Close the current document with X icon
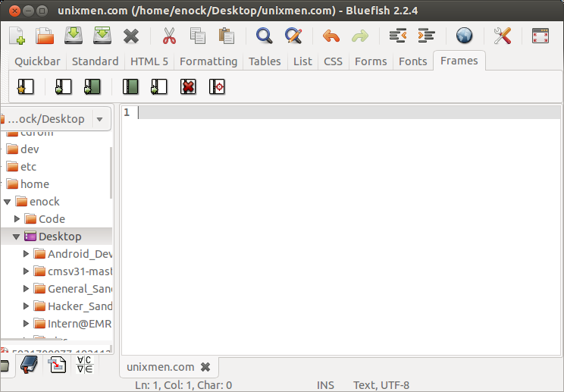This screenshot has width=564, height=392. (x=131, y=36)
